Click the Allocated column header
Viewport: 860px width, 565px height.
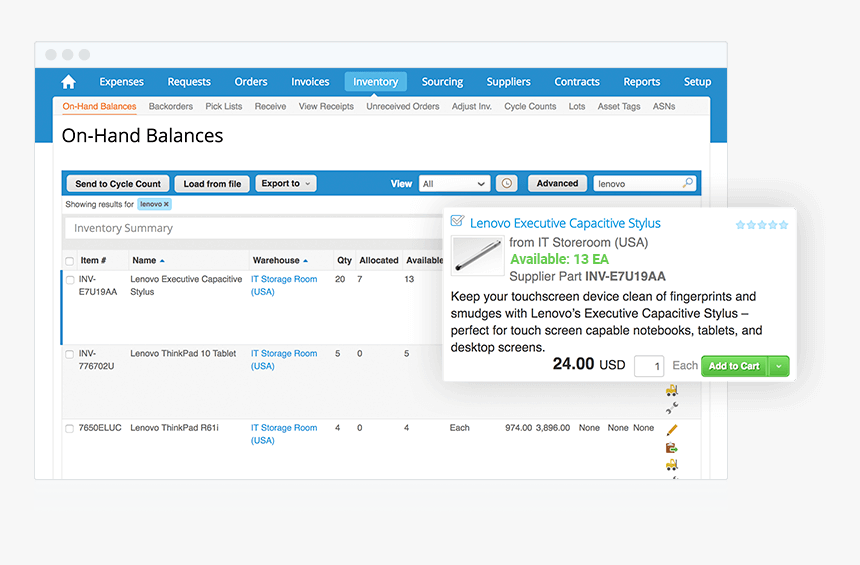click(x=379, y=261)
